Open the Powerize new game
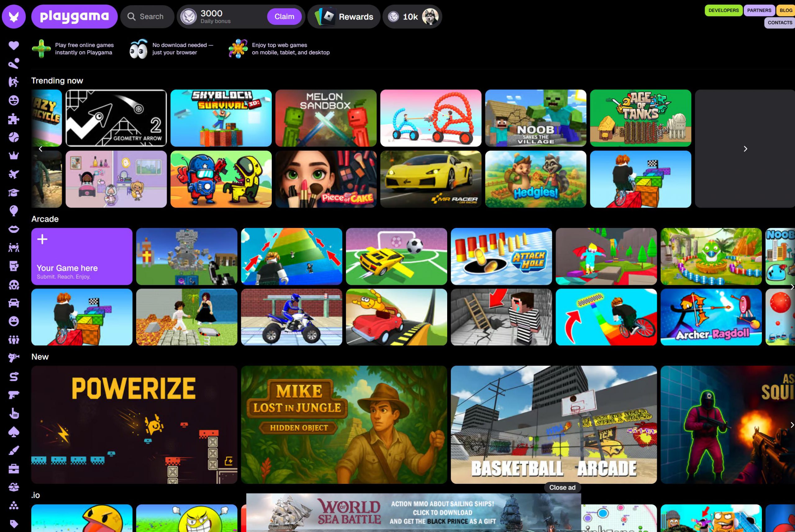Image resolution: width=795 pixels, height=532 pixels. pyautogui.click(x=134, y=425)
